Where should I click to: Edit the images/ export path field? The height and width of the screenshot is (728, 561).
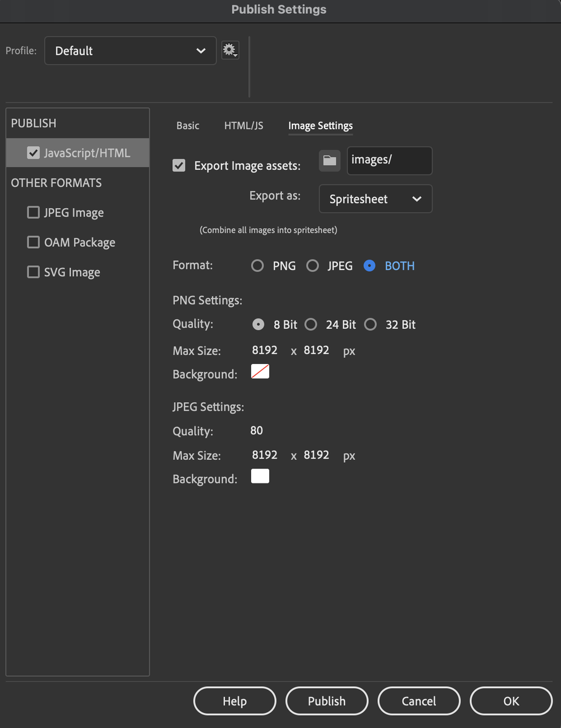[x=389, y=161]
